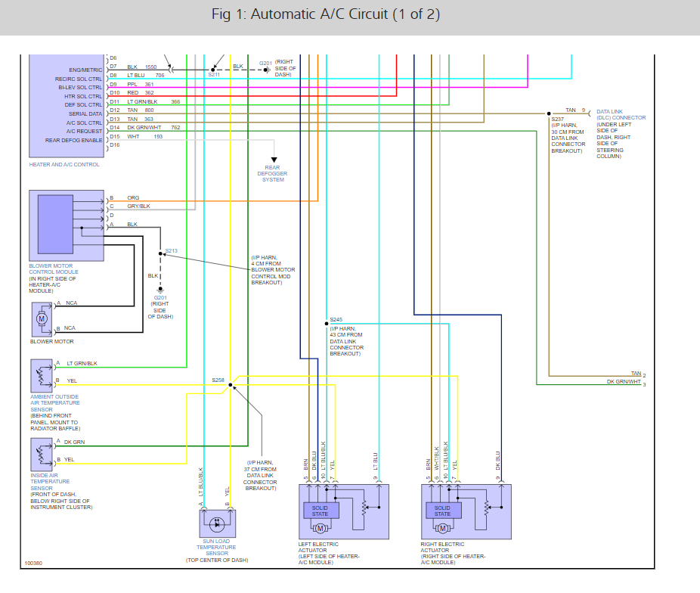Click the blower motor M symbol
This screenshot has height=593, width=700.
(x=42, y=319)
